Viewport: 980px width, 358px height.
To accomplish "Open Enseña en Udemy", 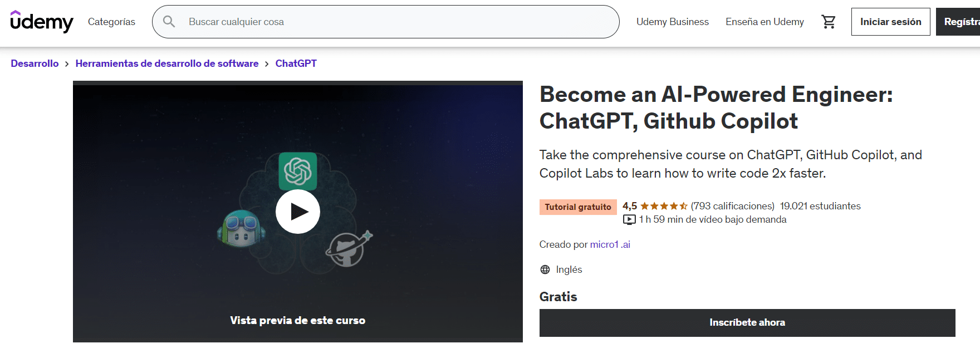I will tap(765, 22).
